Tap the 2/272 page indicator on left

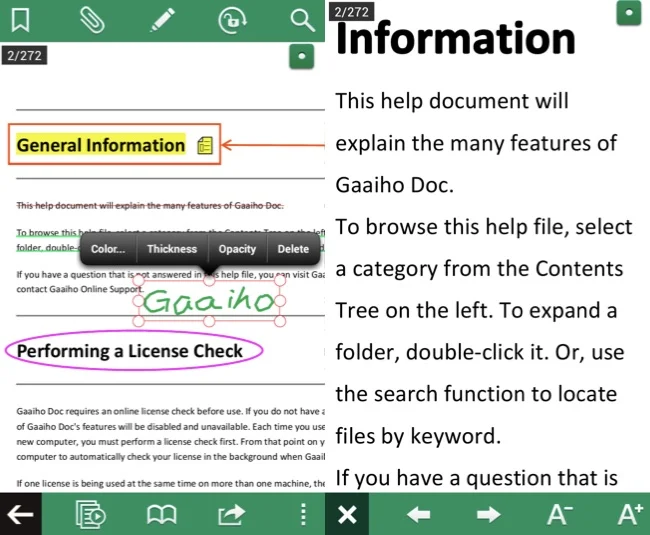click(24, 55)
